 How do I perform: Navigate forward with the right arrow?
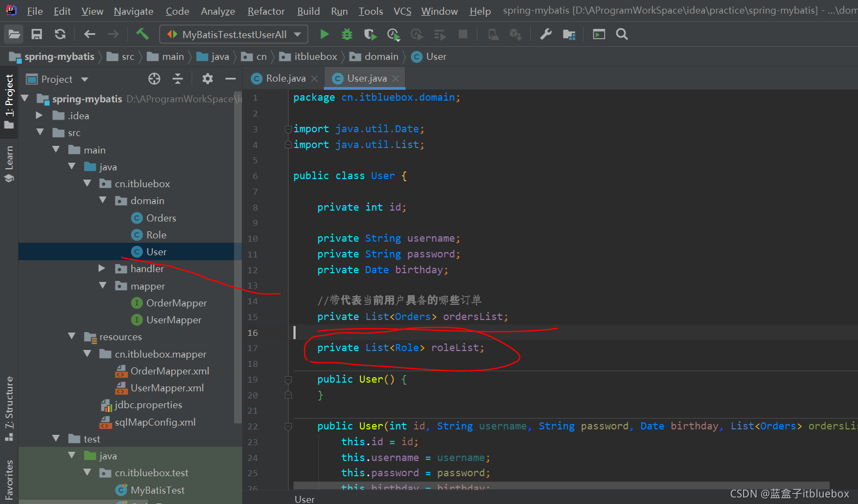113,34
